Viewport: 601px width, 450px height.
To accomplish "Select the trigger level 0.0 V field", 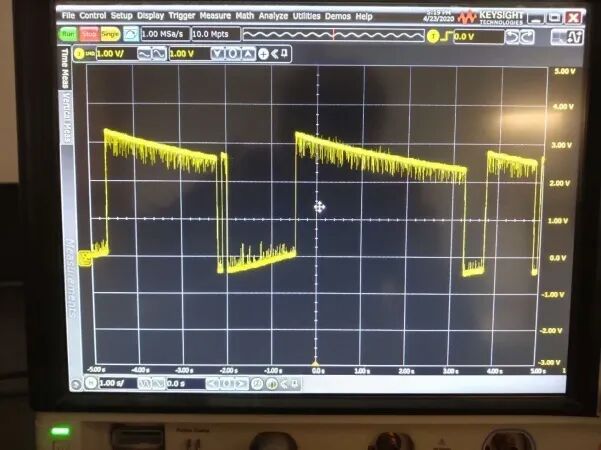I will pos(478,37).
